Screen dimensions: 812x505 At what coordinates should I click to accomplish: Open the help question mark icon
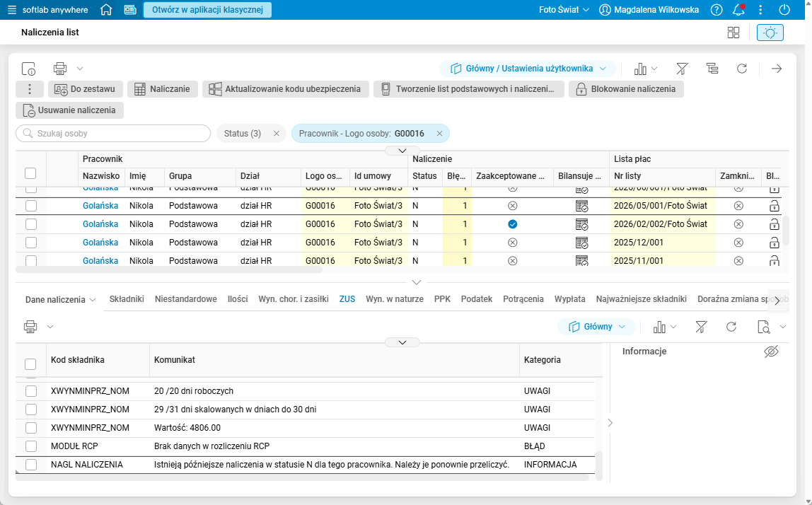[717, 10]
